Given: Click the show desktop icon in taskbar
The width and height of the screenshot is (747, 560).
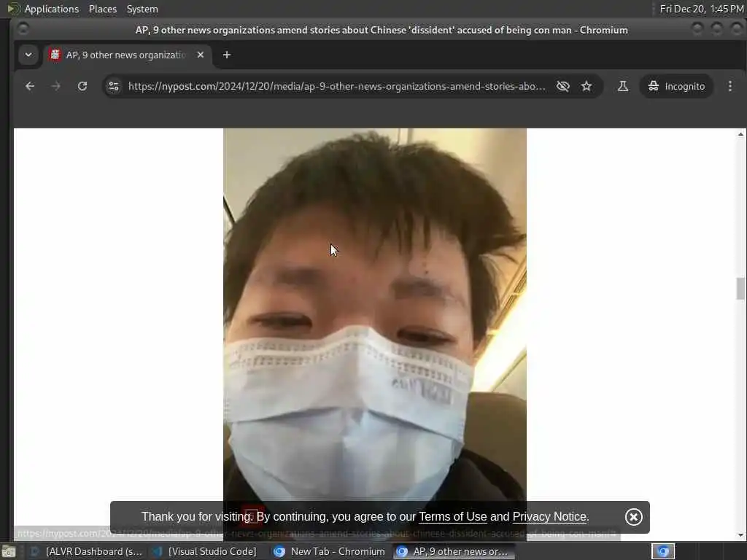Looking at the screenshot, I should point(9,552).
